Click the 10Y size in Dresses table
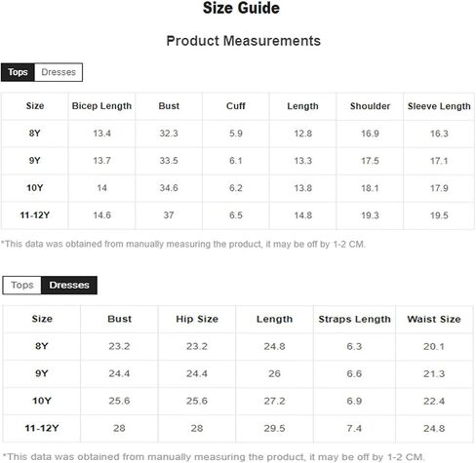The width and height of the screenshot is (476, 463). tap(42, 401)
